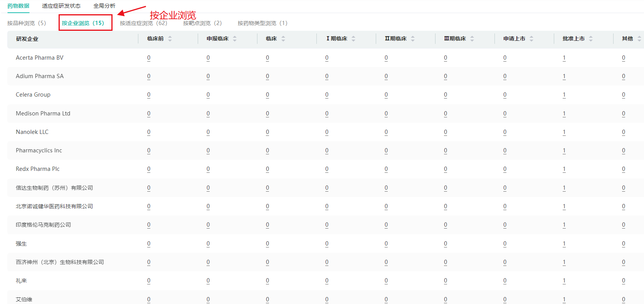Click Ⅰ期临床 value for Medison Pharma Ltd
Image resolution: width=644 pixels, height=304 pixels.
point(327,114)
